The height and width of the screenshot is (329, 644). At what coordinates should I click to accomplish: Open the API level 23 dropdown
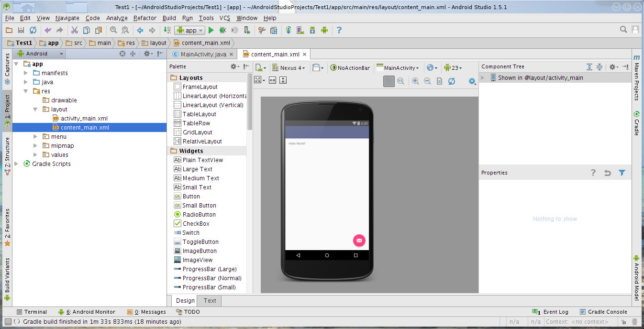[x=453, y=68]
